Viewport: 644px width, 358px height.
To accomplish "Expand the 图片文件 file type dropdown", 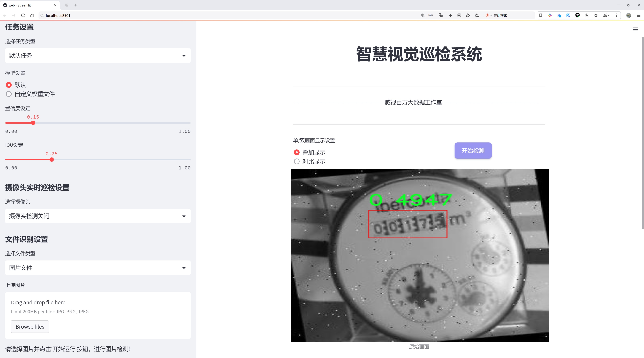I will pos(98,268).
